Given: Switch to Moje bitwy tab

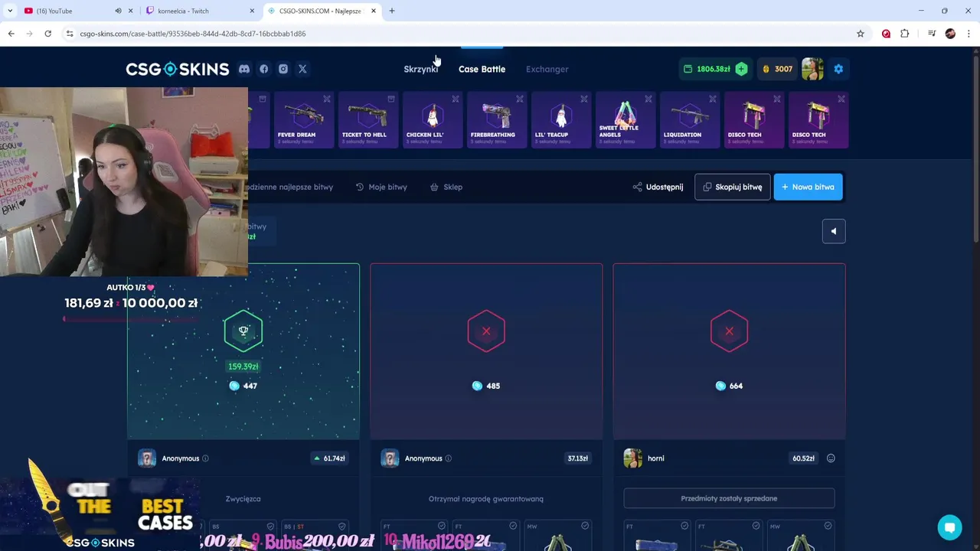Looking at the screenshot, I should pyautogui.click(x=381, y=187).
